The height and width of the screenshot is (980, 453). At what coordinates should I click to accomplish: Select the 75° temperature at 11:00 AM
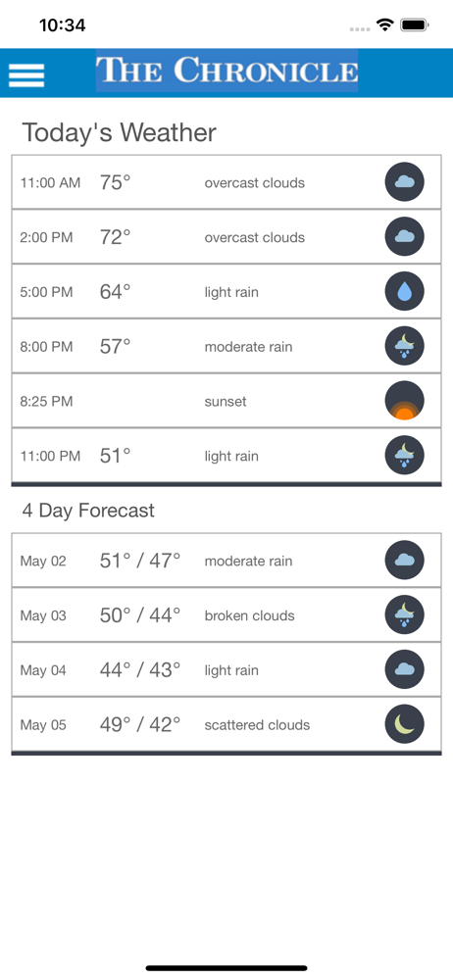pos(115,182)
